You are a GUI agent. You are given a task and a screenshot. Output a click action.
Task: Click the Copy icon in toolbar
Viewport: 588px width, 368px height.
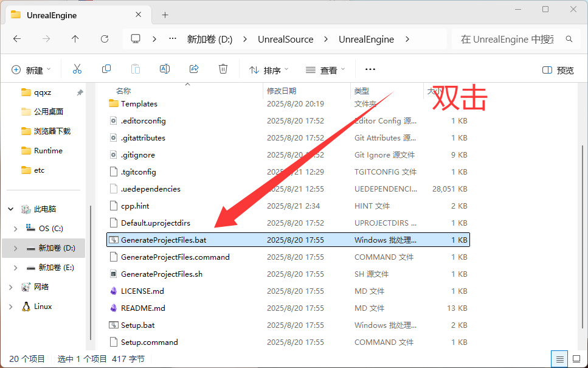[x=106, y=69]
